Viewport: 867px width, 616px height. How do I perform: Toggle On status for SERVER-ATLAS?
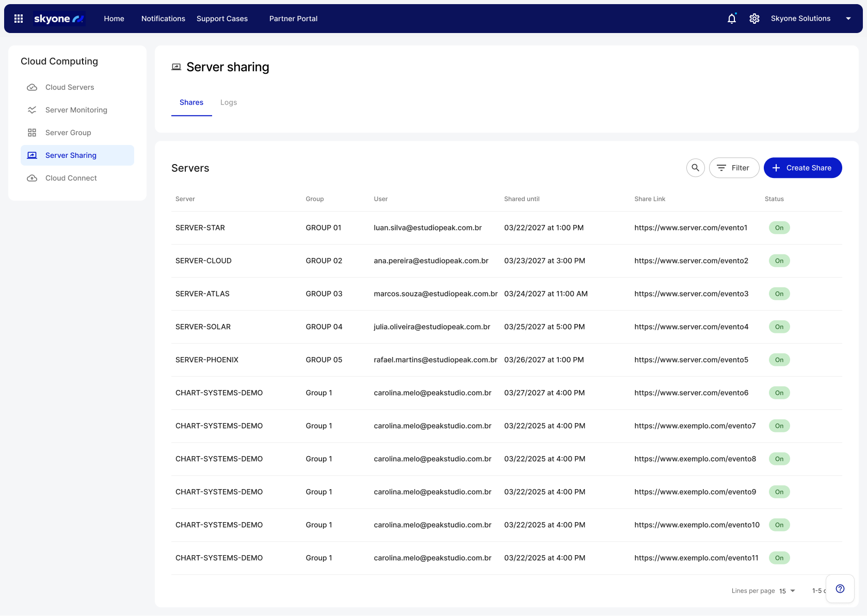(779, 294)
